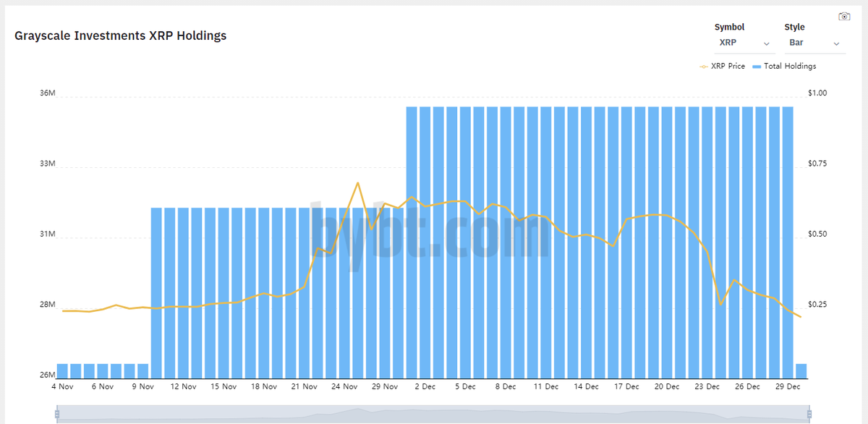Click the 2 Dec axis label
Viewport: 868px width, 424px height.
[425, 386]
